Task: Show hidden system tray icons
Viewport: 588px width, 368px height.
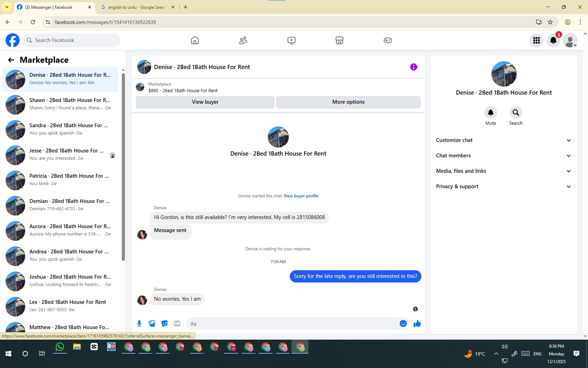Action: pyautogui.click(x=496, y=354)
